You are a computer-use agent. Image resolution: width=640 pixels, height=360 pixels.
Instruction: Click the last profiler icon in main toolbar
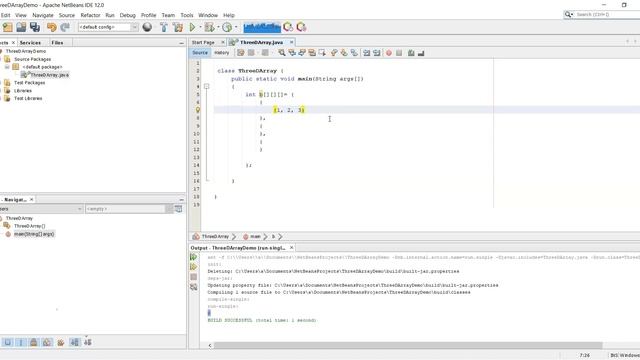coord(301,27)
